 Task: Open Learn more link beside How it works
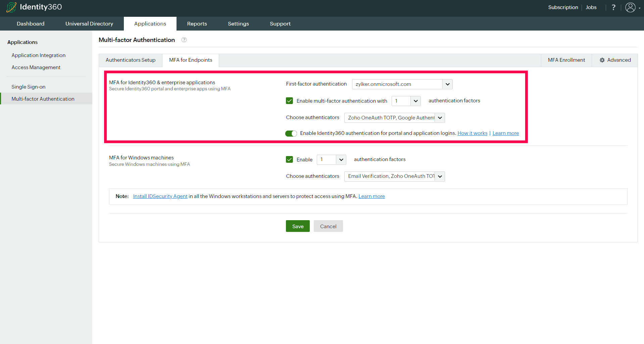tap(506, 133)
